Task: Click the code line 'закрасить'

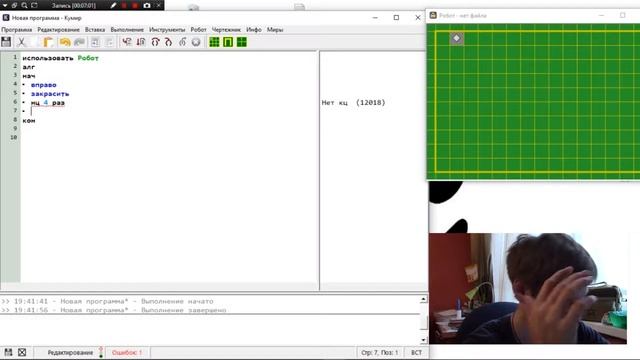Action: click(50, 94)
